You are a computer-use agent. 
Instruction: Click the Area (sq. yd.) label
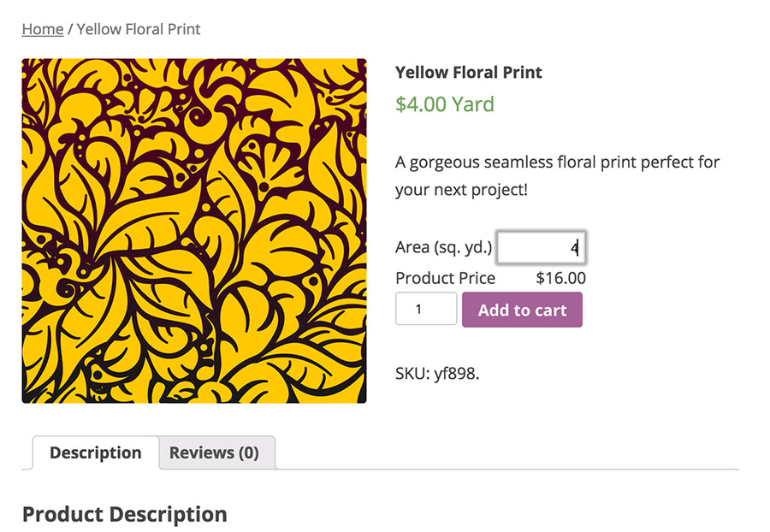pos(443,248)
